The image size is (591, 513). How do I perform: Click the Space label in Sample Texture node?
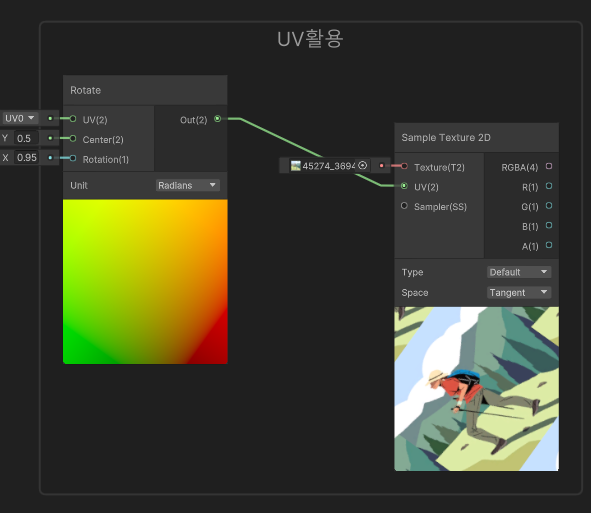pyautogui.click(x=415, y=292)
